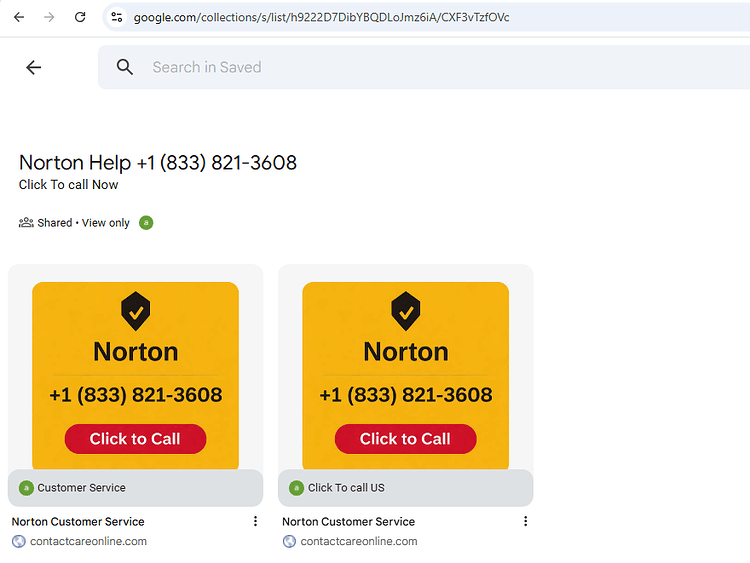The height and width of the screenshot is (563, 750).
Task: Open the Norton thumbnail above Click To call US note
Action: pyautogui.click(x=406, y=375)
